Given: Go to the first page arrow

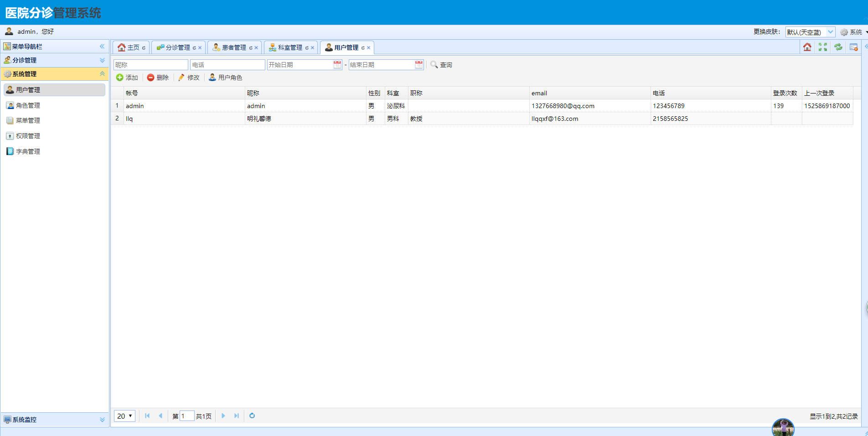Looking at the screenshot, I should click(x=147, y=415).
